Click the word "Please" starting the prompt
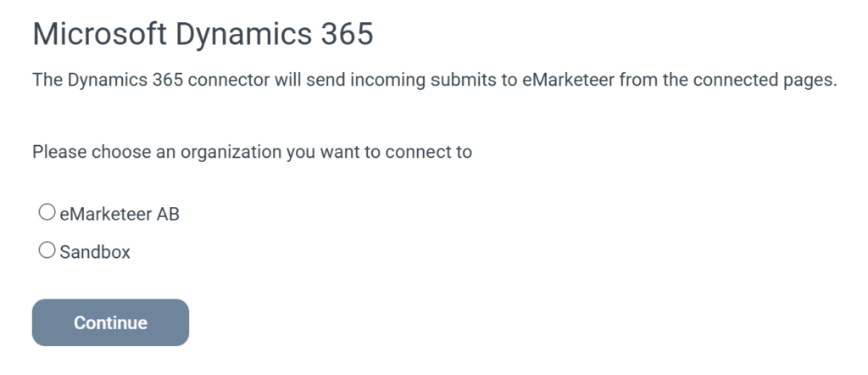The width and height of the screenshot is (868, 375). click(58, 153)
